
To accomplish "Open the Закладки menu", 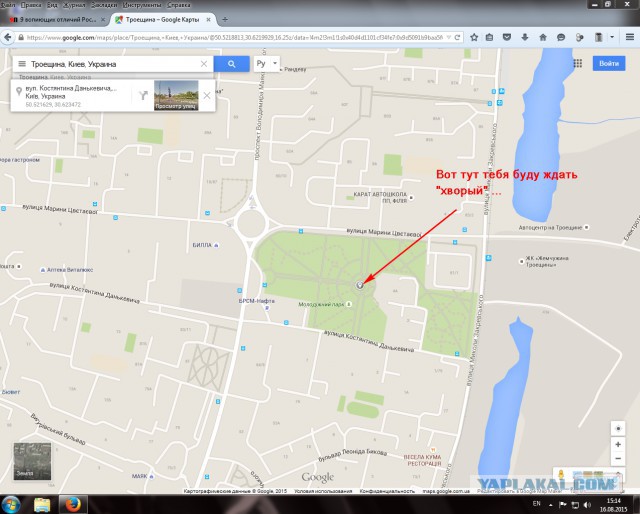I will click(x=104, y=5).
